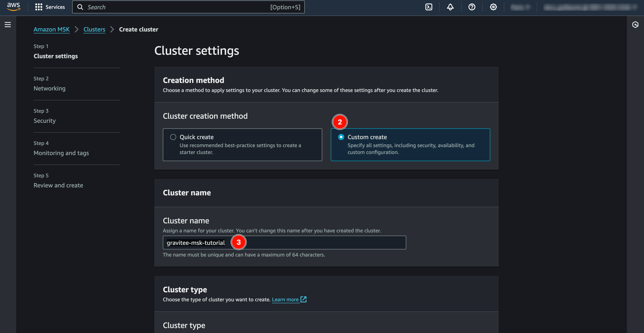The image size is (644, 333).
Task: Click the Services label in the top bar
Action: tap(55, 7)
